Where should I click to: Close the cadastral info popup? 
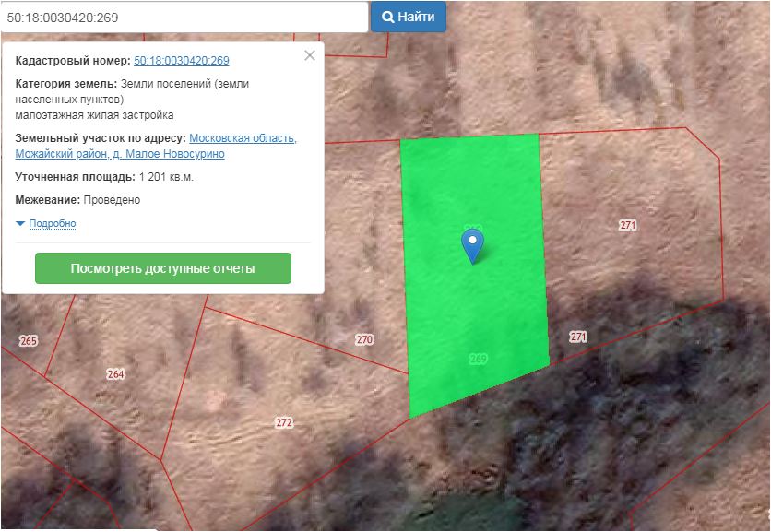(x=310, y=55)
